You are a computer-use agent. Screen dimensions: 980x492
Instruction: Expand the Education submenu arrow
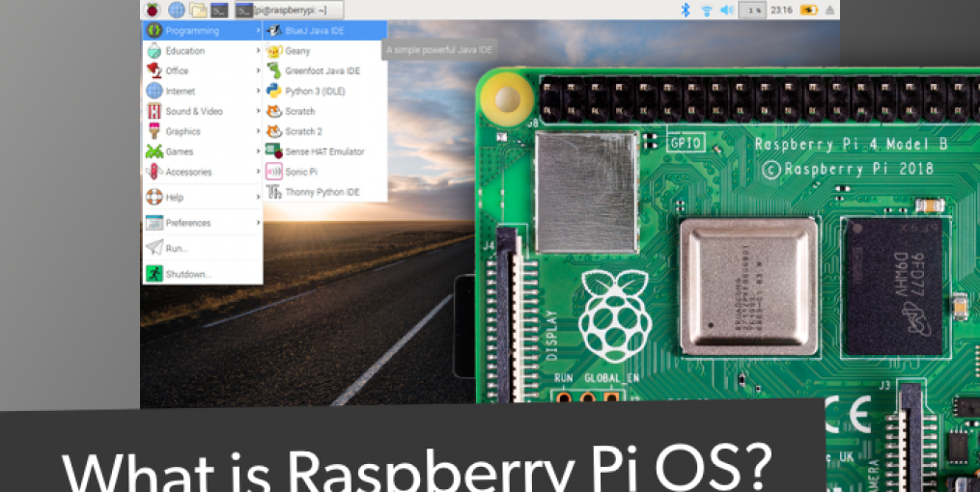(x=258, y=50)
